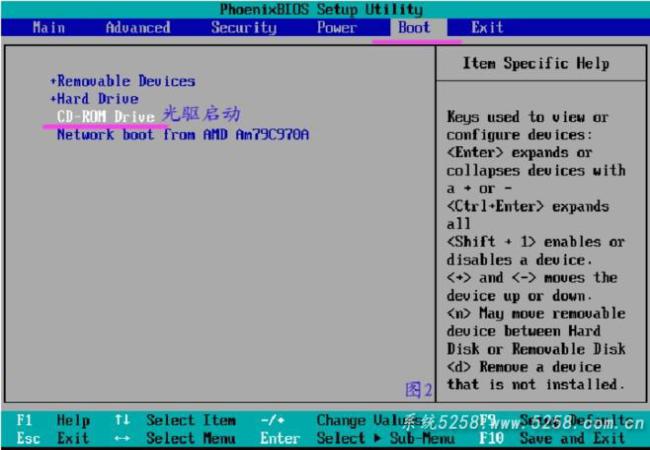
Task: Go to the Power tab
Action: [337, 28]
